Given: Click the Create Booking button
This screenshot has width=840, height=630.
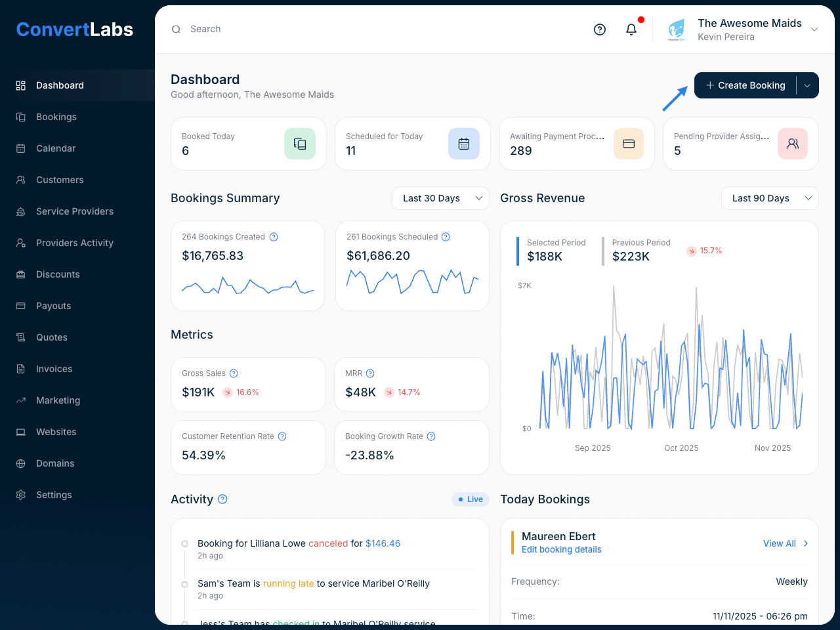Looking at the screenshot, I should click(x=745, y=85).
